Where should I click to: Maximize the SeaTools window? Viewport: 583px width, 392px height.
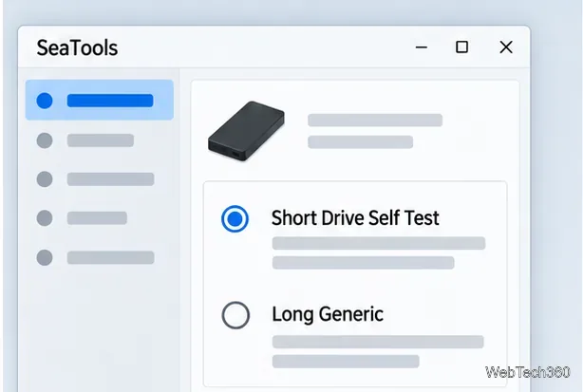(461, 47)
